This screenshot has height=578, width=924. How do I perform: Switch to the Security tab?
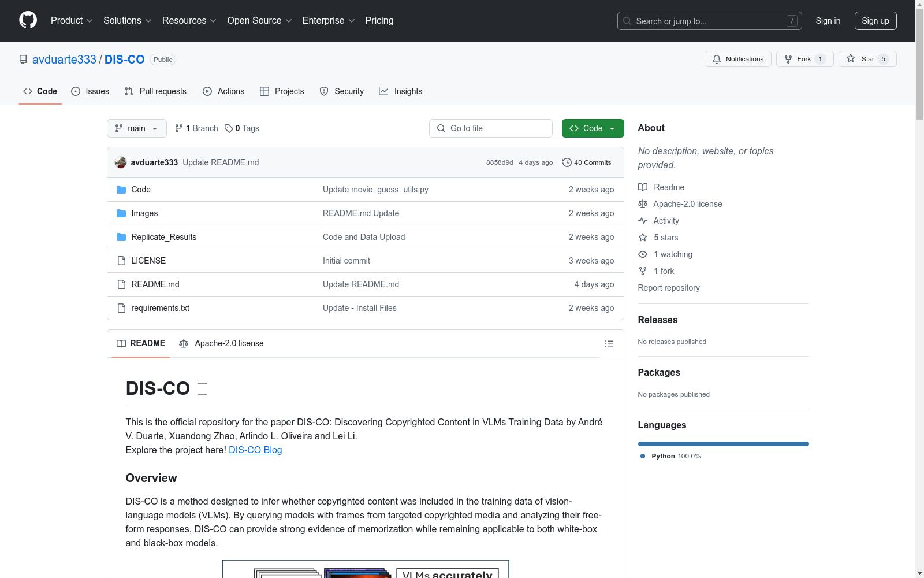pyautogui.click(x=342, y=91)
